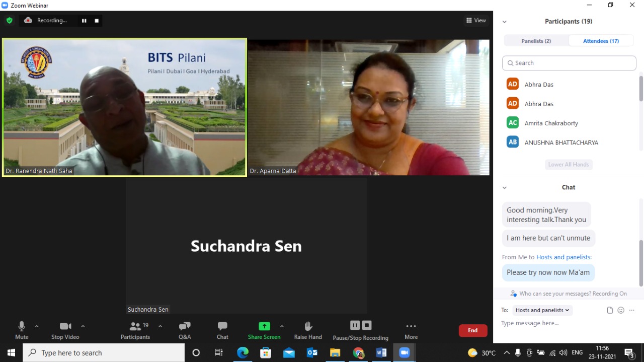The image size is (644, 362).
Task: Open Microsoft Edge from taskbar
Action: [x=243, y=352]
